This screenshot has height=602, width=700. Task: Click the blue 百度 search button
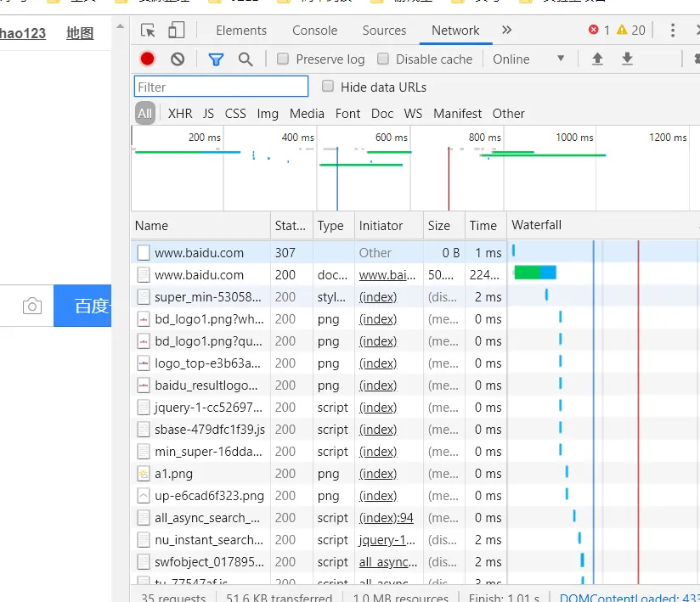point(82,306)
